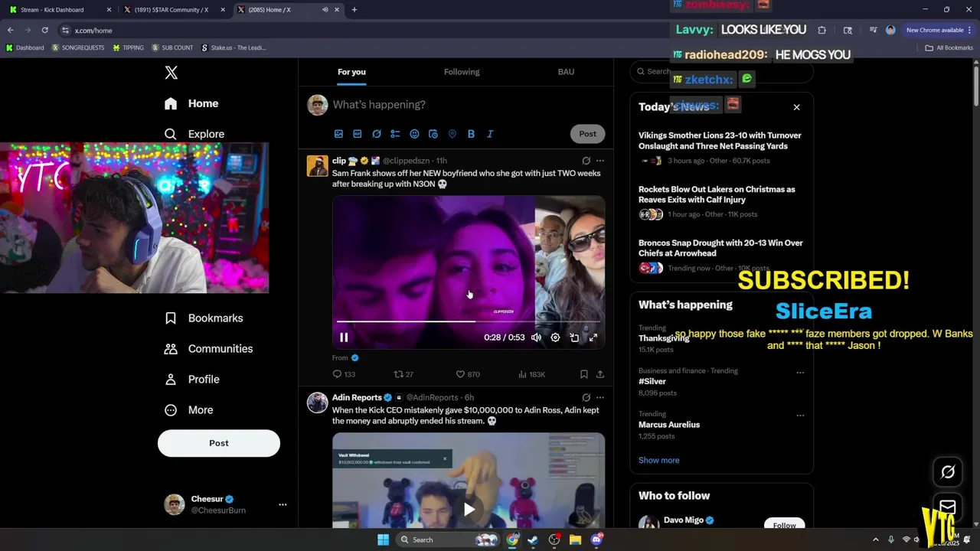The width and height of the screenshot is (980, 551).
Task: Expand the More menu in the sidebar
Action: 189,410
